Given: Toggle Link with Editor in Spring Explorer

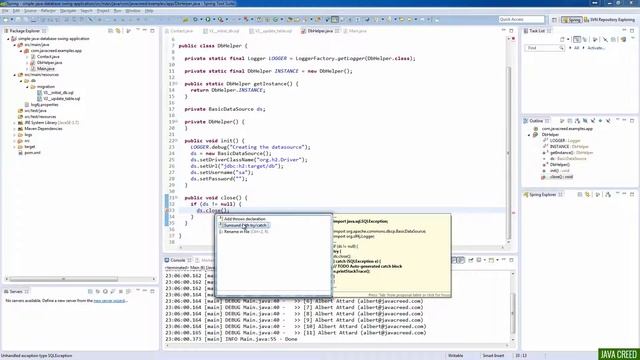Looking at the screenshot, I should pos(587,195).
